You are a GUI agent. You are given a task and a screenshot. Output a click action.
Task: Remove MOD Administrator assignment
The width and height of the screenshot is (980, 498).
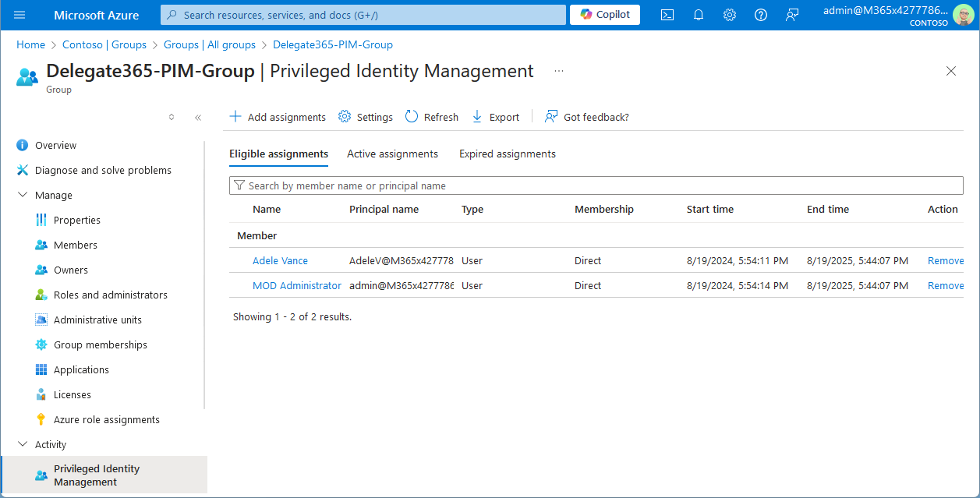click(x=945, y=285)
